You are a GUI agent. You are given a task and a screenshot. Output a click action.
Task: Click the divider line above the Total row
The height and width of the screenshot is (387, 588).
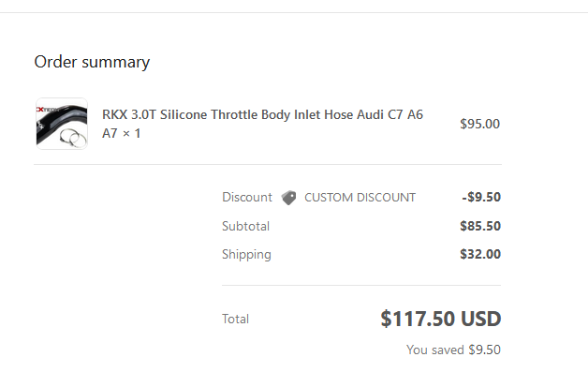pos(361,285)
